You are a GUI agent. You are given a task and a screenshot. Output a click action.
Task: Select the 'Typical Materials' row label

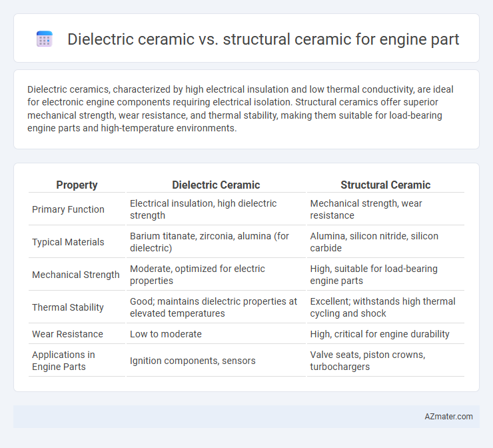coord(68,242)
